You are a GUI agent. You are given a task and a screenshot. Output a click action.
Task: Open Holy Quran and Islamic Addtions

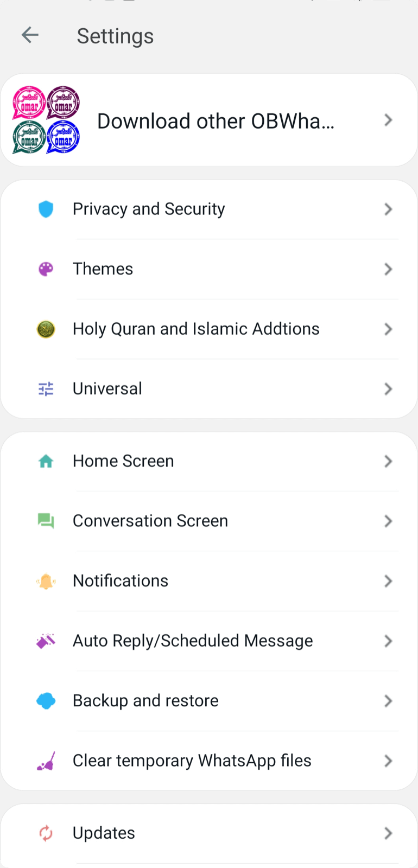196,329
